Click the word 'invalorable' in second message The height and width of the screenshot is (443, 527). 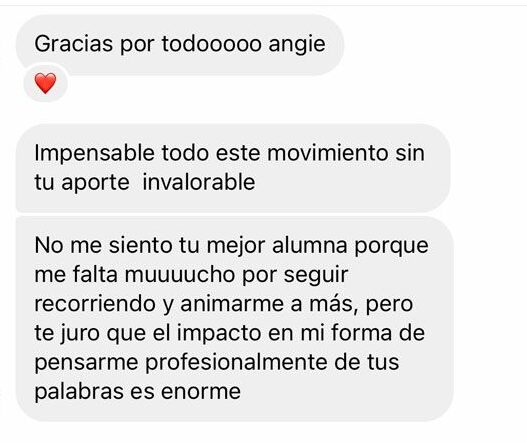[x=199, y=183]
